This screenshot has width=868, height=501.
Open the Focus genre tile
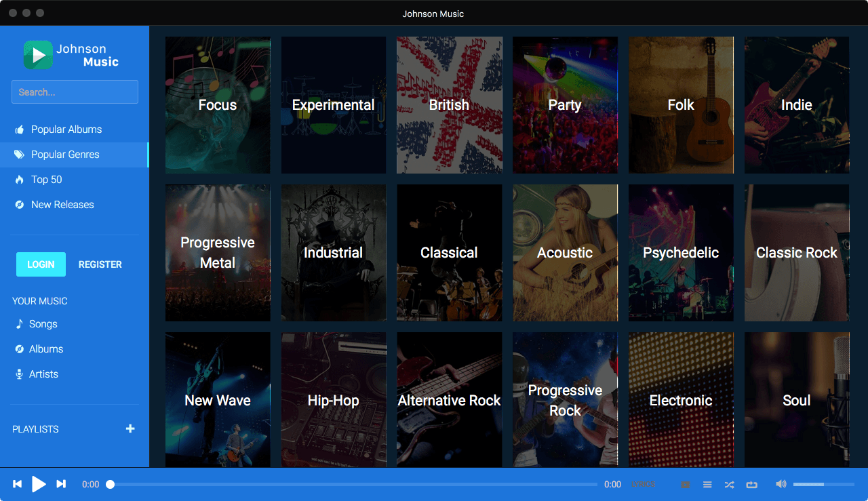218,105
